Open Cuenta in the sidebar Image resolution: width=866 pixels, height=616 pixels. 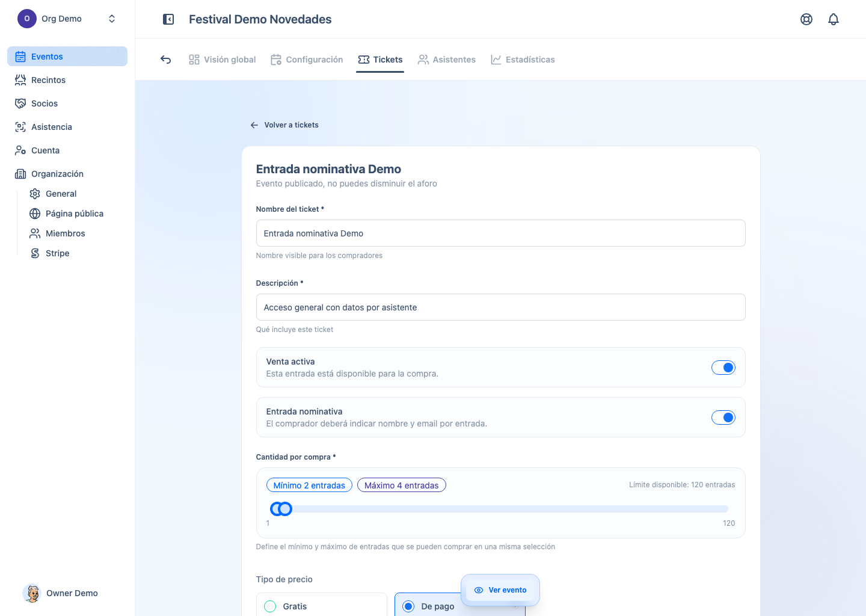[x=67, y=150]
